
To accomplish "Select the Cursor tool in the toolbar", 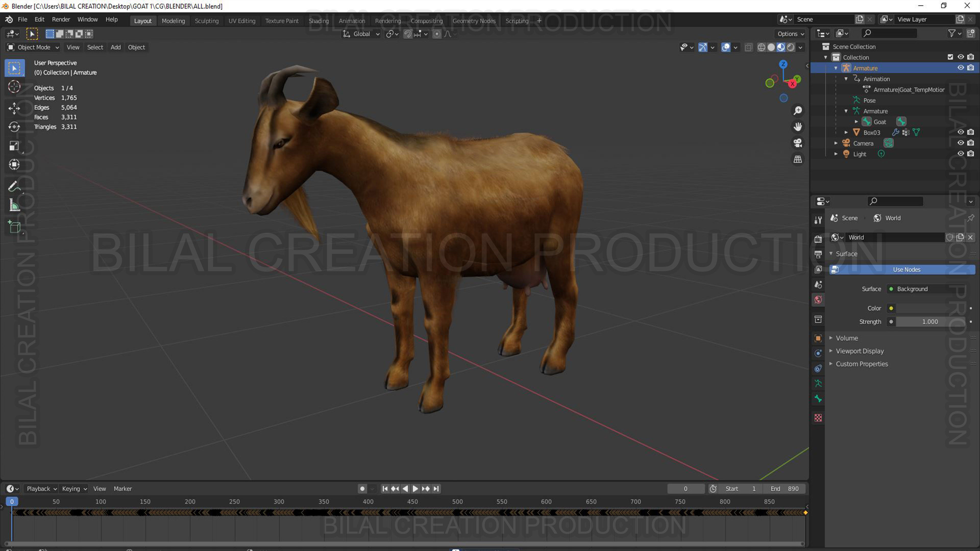I will pos(14,87).
